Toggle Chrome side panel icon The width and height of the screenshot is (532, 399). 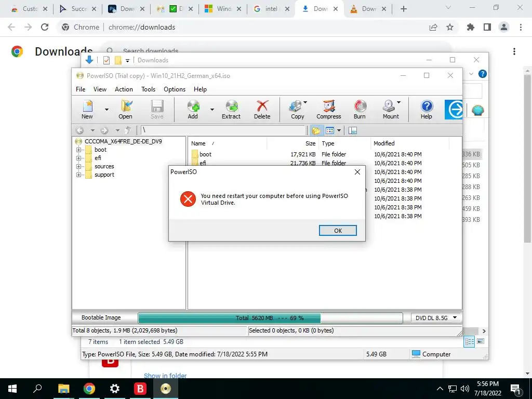[x=487, y=27]
